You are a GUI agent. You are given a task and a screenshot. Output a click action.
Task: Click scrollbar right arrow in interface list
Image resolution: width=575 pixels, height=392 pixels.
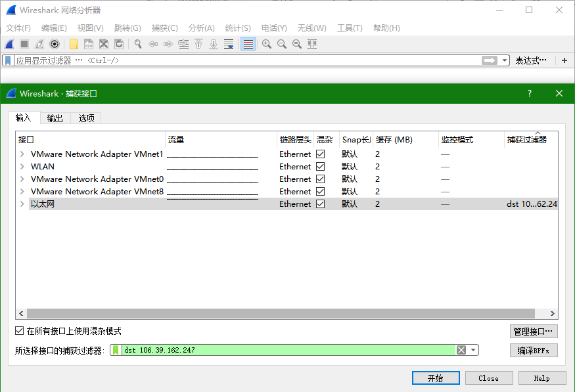pyautogui.click(x=552, y=314)
